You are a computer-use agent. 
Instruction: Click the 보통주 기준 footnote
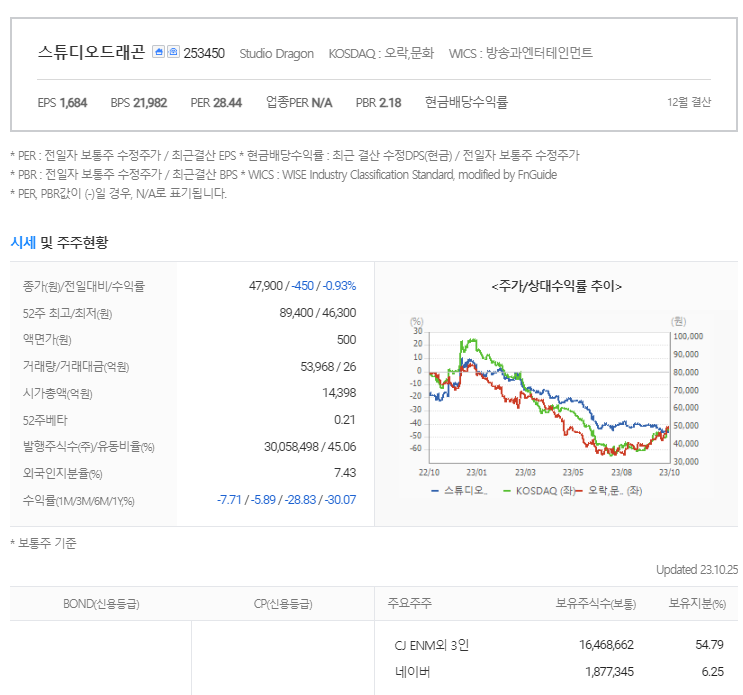(x=43, y=543)
